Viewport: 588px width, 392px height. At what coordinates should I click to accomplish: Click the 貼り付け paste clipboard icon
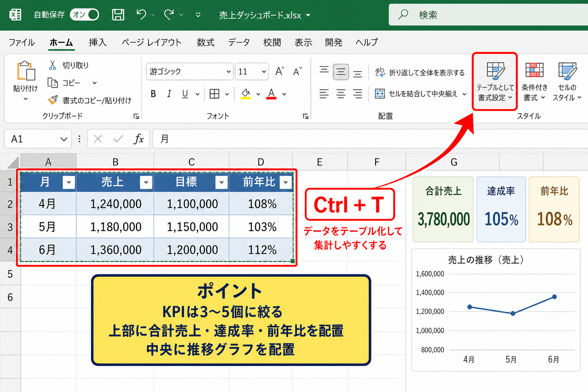tap(26, 71)
